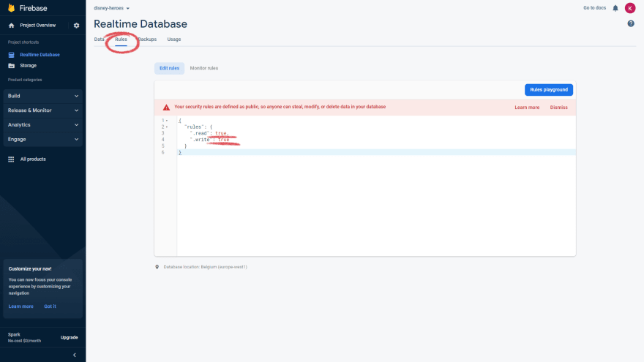The height and width of the screenshot is (362, 644).
Task: Switch to the Rules tab
Action: 121,39
